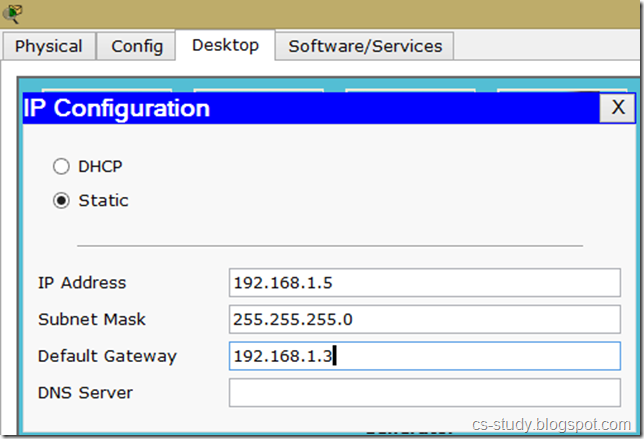Go to the Software/Services tab

coord(365,46)
